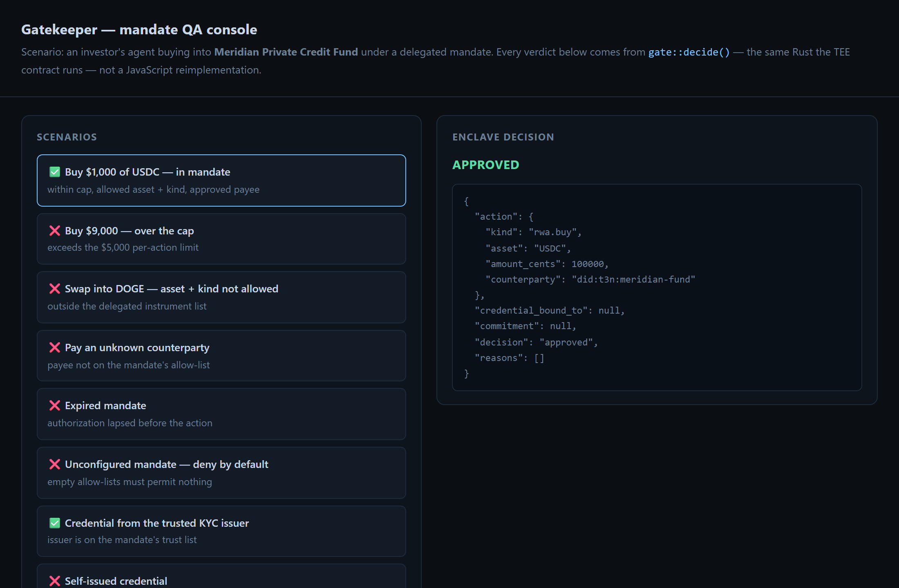
Task: Click the gate::decide() code reference
Action: pos(689,52)
